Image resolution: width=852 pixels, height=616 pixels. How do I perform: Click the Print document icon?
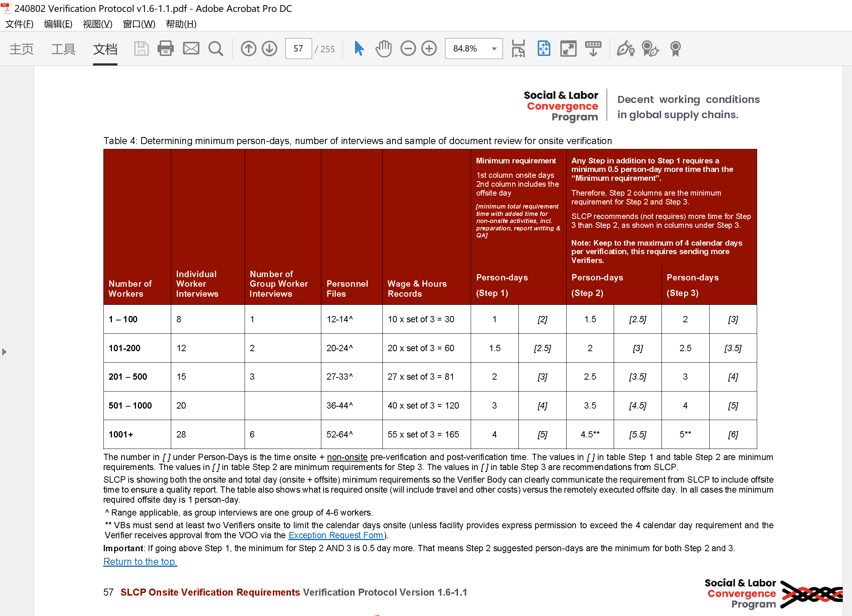coord(165,49)
